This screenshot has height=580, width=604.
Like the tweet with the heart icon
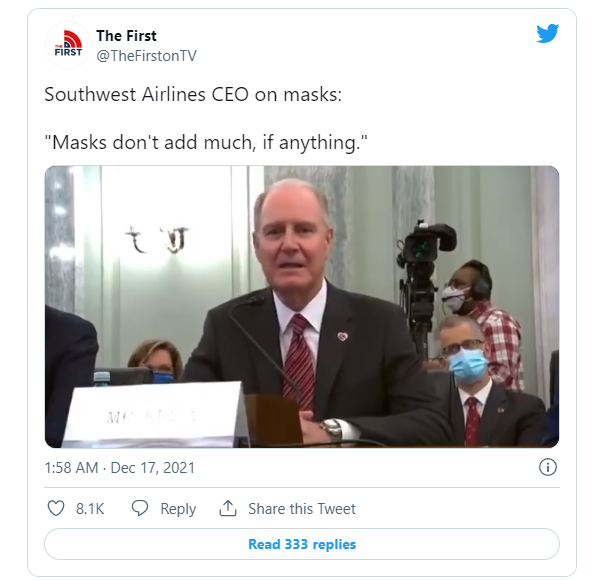point(56,509)
